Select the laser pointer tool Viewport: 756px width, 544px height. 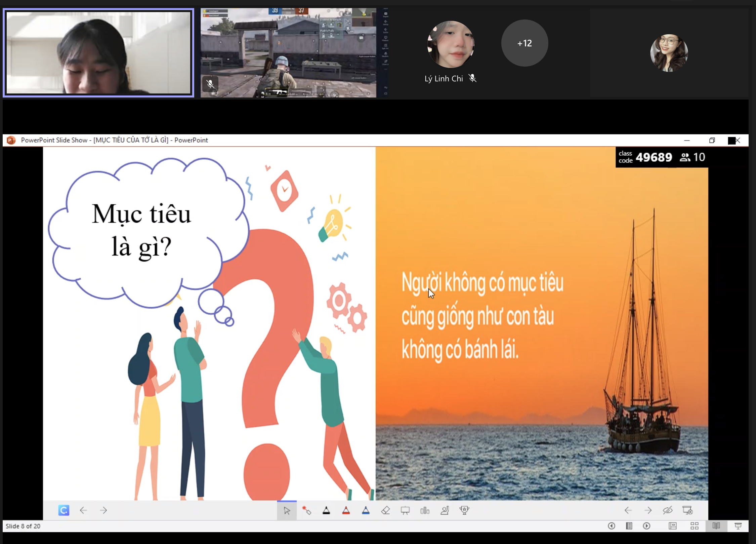point(306,510)
